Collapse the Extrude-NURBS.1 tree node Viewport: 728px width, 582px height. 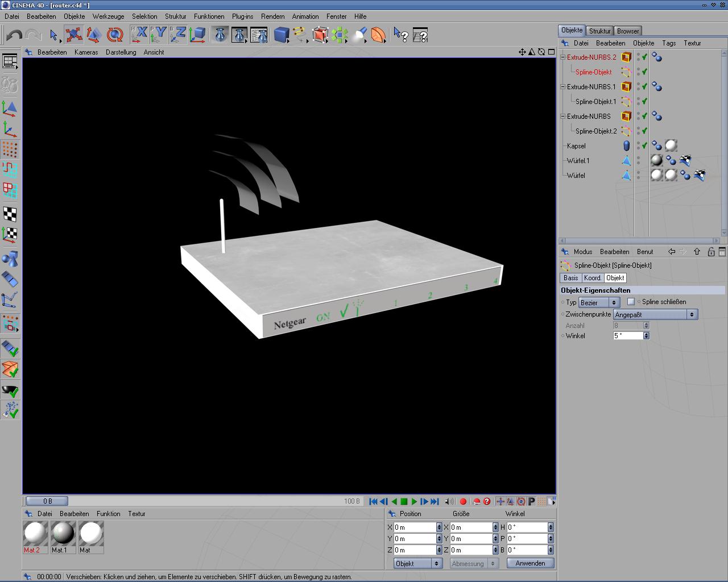562,86
